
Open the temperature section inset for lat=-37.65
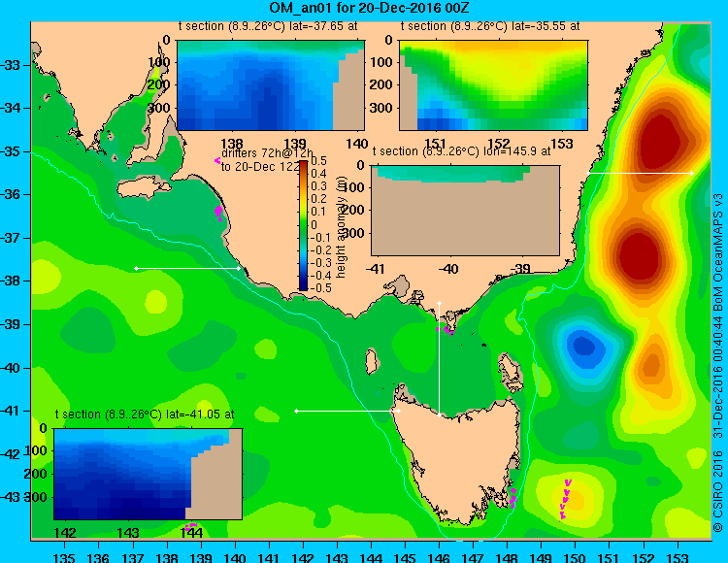[x=271, y=85]
